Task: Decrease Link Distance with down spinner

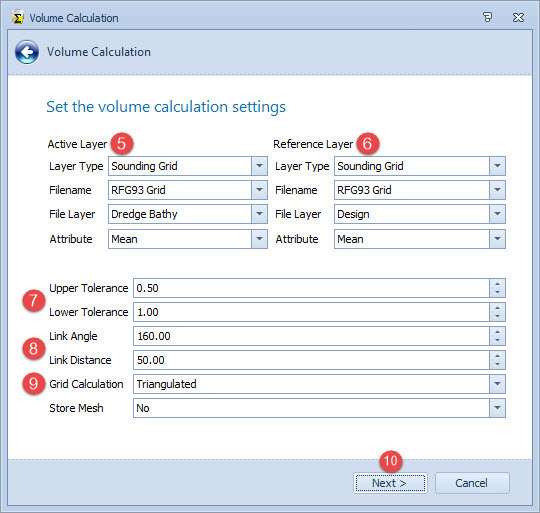Action: pos(497,364)
